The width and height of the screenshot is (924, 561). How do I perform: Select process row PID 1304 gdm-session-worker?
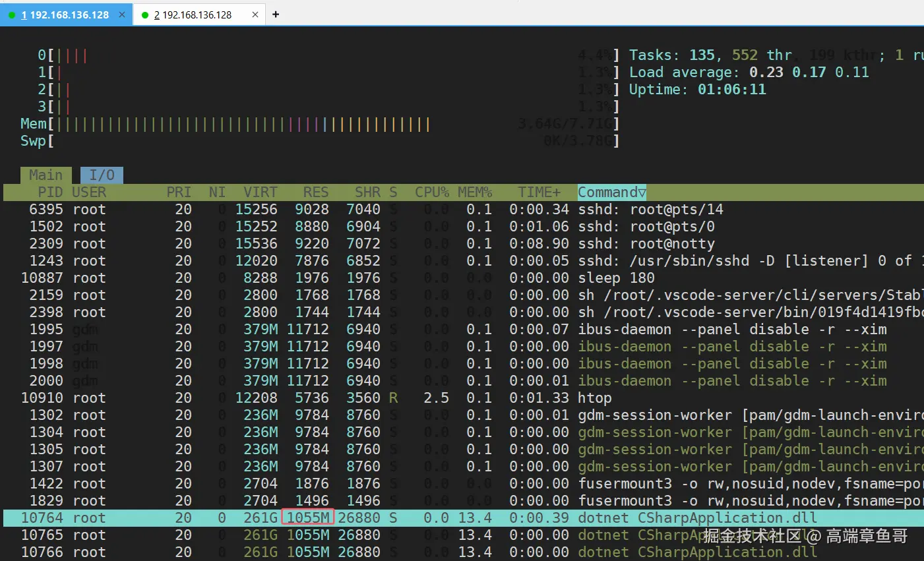(464, 432)
